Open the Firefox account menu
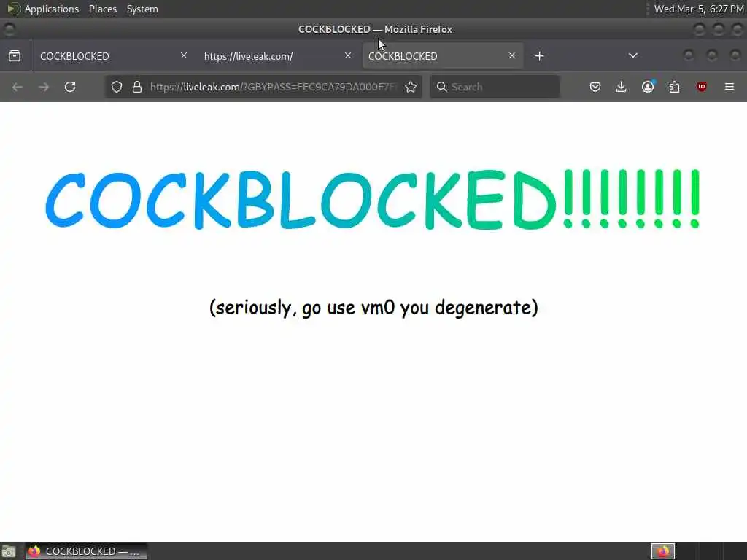 click(648, 87)
